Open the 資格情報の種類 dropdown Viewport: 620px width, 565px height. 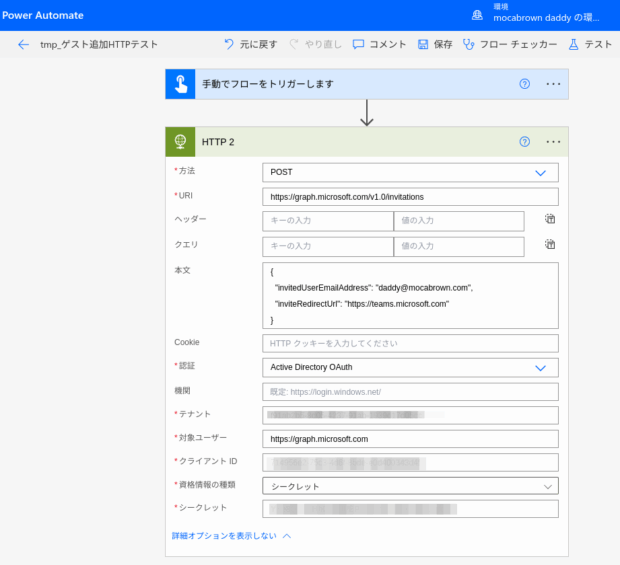(410, 486)
